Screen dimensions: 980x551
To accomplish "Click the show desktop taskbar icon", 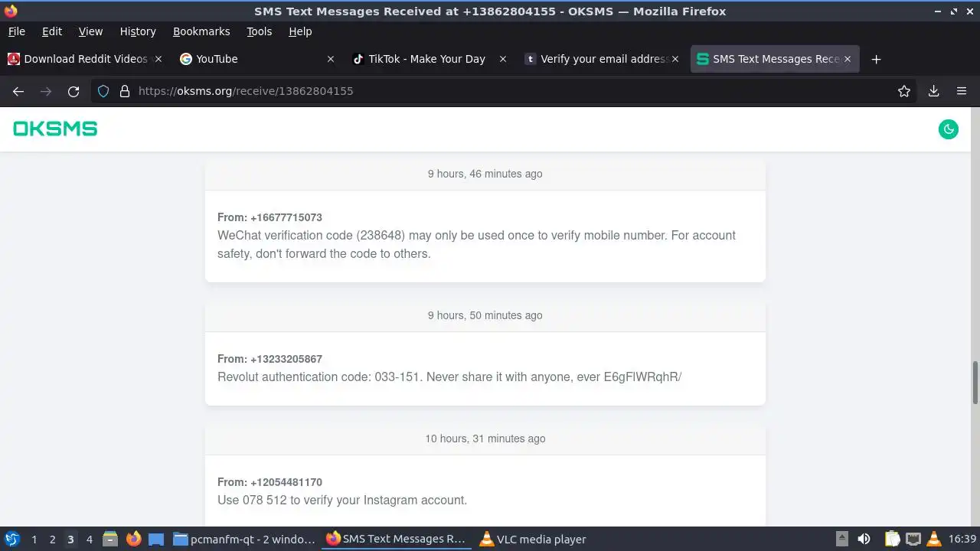I will [x=156, y=539].
